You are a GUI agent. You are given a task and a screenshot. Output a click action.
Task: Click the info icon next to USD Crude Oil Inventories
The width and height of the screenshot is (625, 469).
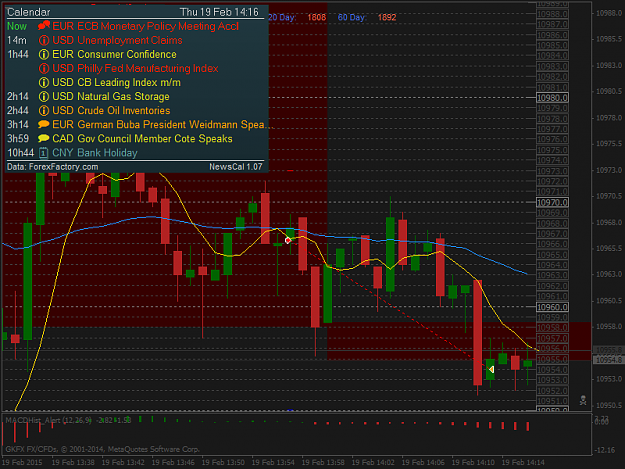[x=44, y=110]
